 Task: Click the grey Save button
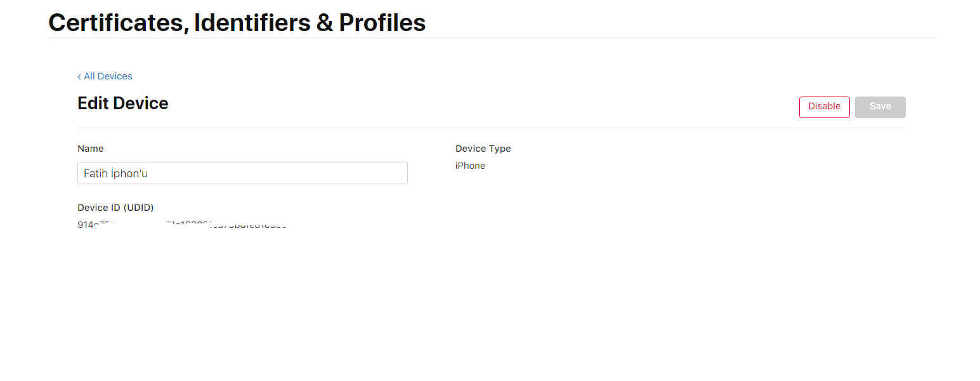[x=880, y=107]
